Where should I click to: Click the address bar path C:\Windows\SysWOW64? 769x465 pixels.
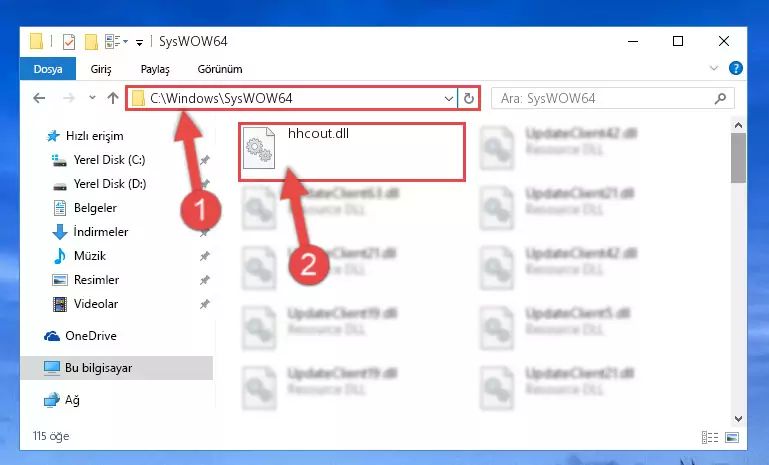pyautogui.click(x=221, y=98)
